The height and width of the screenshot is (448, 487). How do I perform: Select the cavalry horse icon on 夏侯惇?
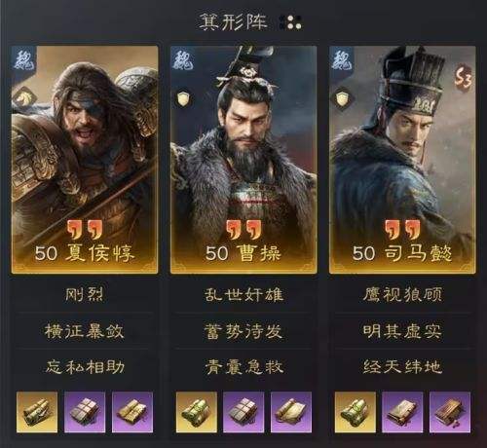tap(22, 98)
